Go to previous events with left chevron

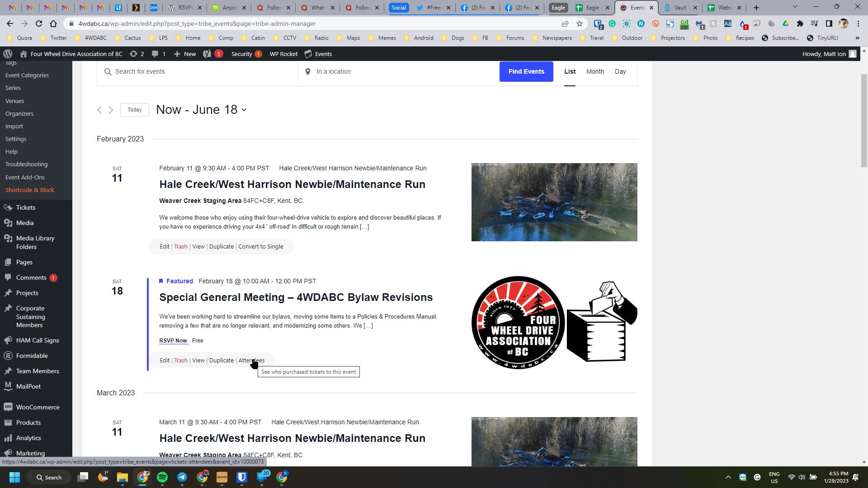click(x=99, y=110)
